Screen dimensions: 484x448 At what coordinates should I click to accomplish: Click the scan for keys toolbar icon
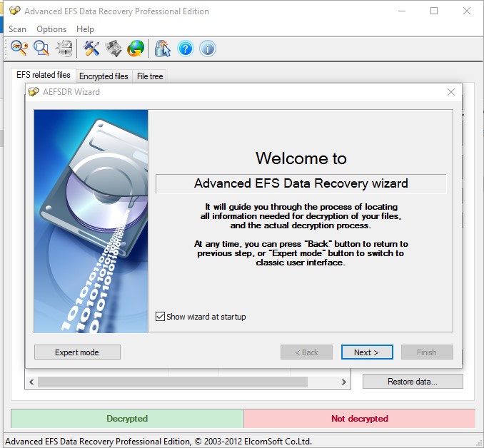[19, 49]
